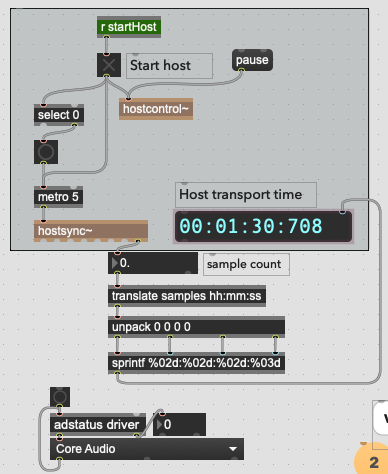
Task: Toggle the Start host X toggle box
Action: click(109, 65)
